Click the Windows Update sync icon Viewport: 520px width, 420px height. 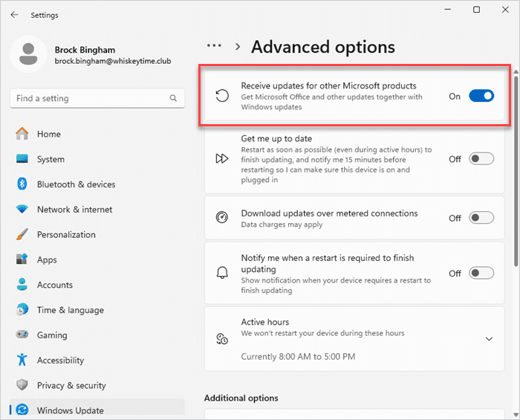pyautogui.click(x=22, y=410)
